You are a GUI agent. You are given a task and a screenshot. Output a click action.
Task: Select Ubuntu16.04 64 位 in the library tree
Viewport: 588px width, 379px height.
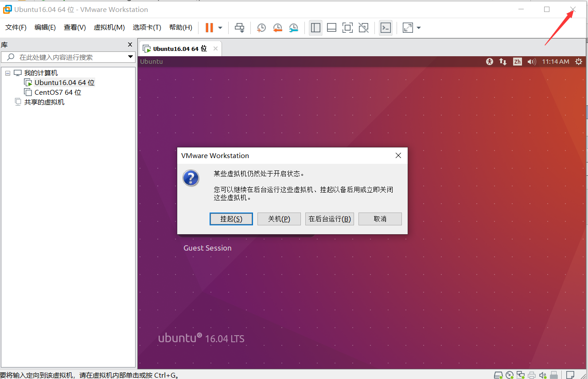pos(65,83)
